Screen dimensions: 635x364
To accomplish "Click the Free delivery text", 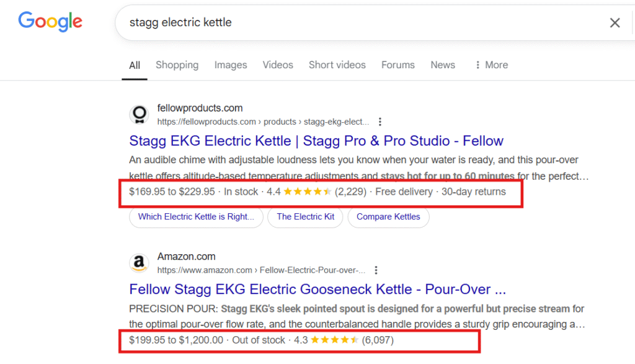I will [x=404, y=192].
